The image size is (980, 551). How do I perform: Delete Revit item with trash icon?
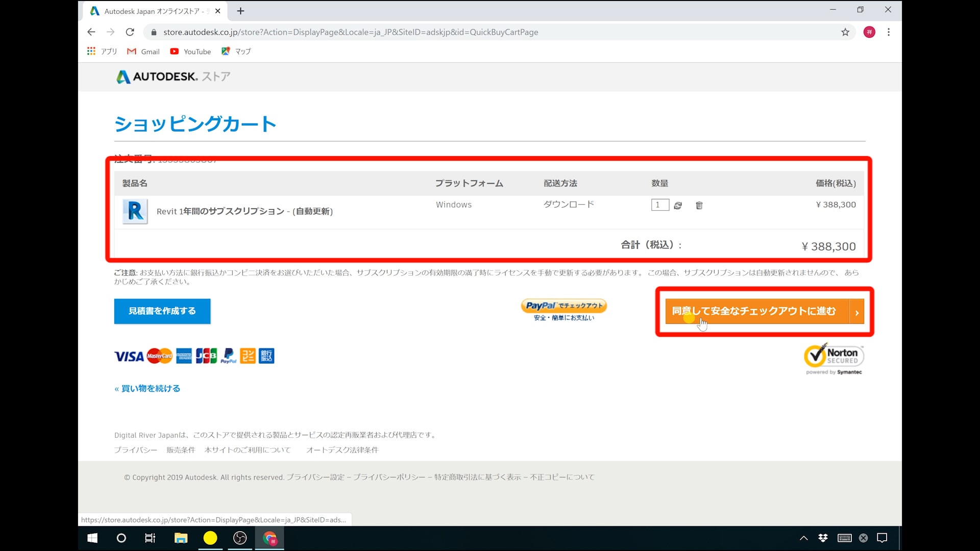tap(699, 205)
